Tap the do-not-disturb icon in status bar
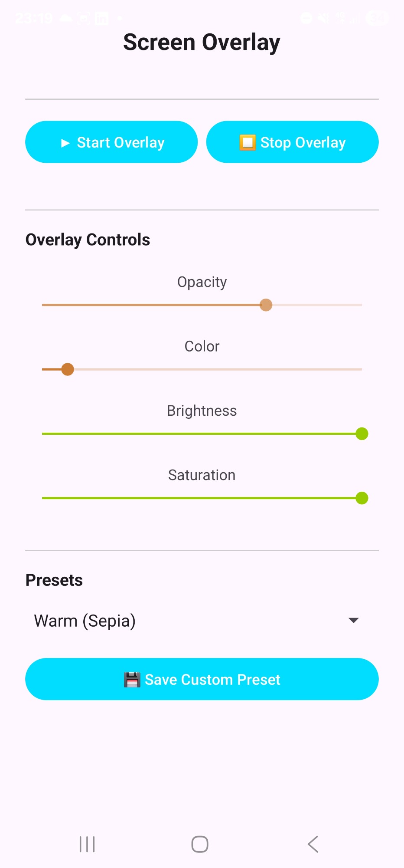Screen dimensions: 404x868 pos(306,18)
